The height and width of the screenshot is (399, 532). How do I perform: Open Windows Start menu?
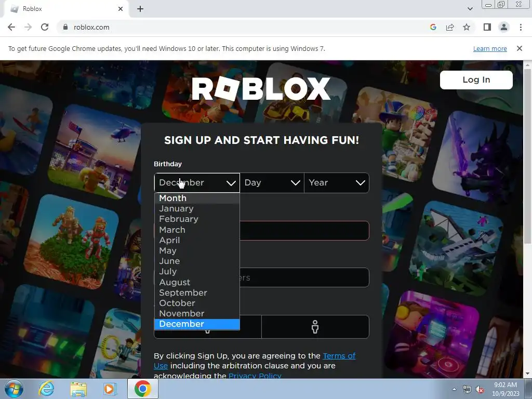tap(14, 389)
